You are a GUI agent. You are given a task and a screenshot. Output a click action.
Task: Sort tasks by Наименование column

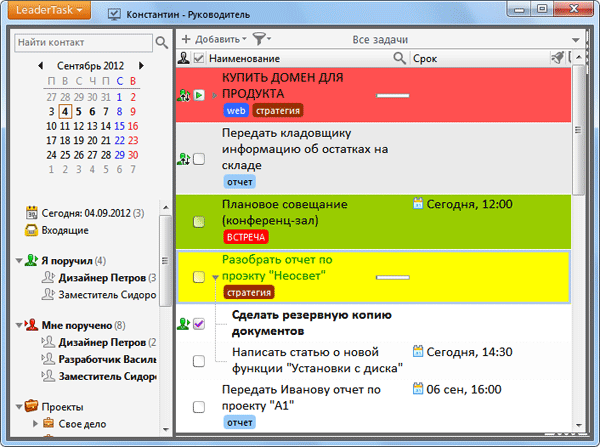pos(245,59)
